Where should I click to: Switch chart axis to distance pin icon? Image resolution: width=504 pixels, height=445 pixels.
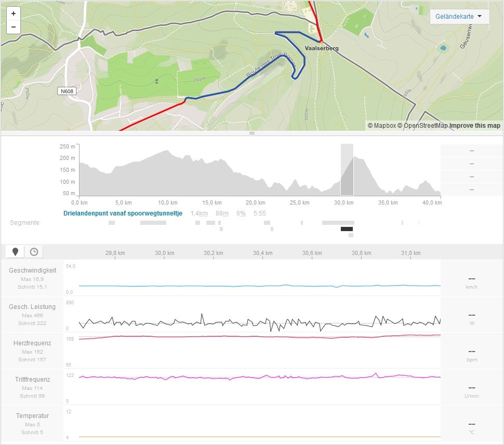pyautogui.click(x=16, y=252)
